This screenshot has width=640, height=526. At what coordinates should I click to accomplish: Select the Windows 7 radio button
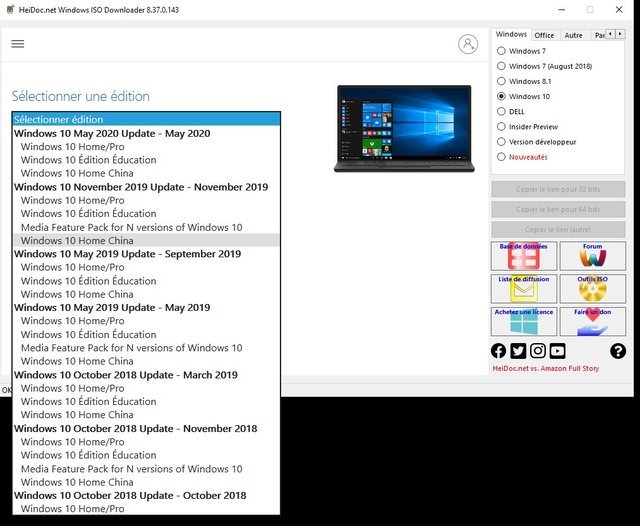501,51
